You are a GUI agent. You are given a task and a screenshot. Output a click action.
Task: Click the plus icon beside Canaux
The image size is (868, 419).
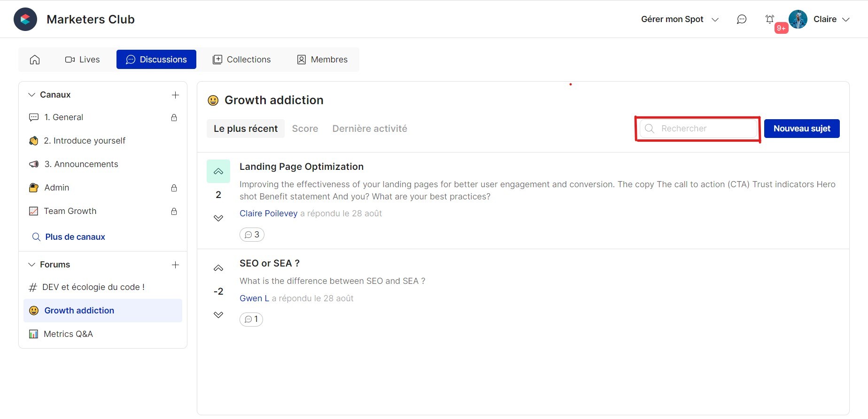pos(175,95)
